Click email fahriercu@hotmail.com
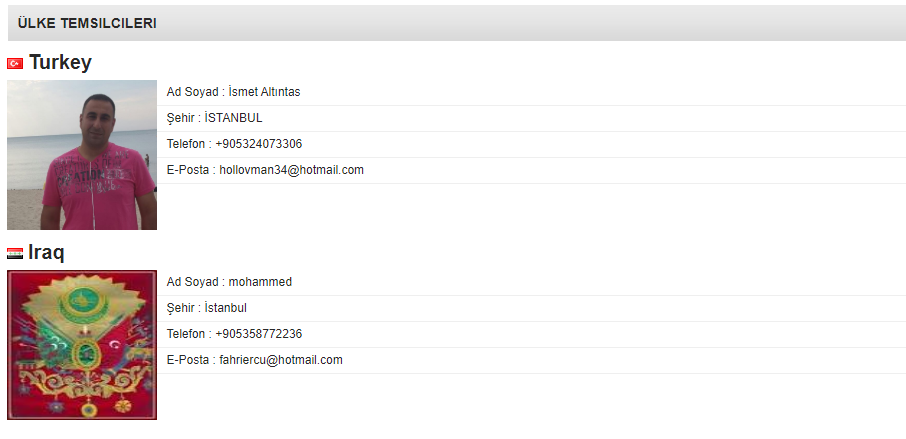Viewport: 906px width, 439px height. click(281, 360)
